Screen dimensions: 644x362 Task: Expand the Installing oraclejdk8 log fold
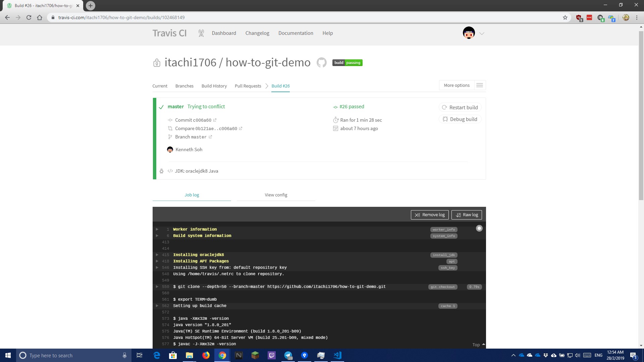point(157,255)
